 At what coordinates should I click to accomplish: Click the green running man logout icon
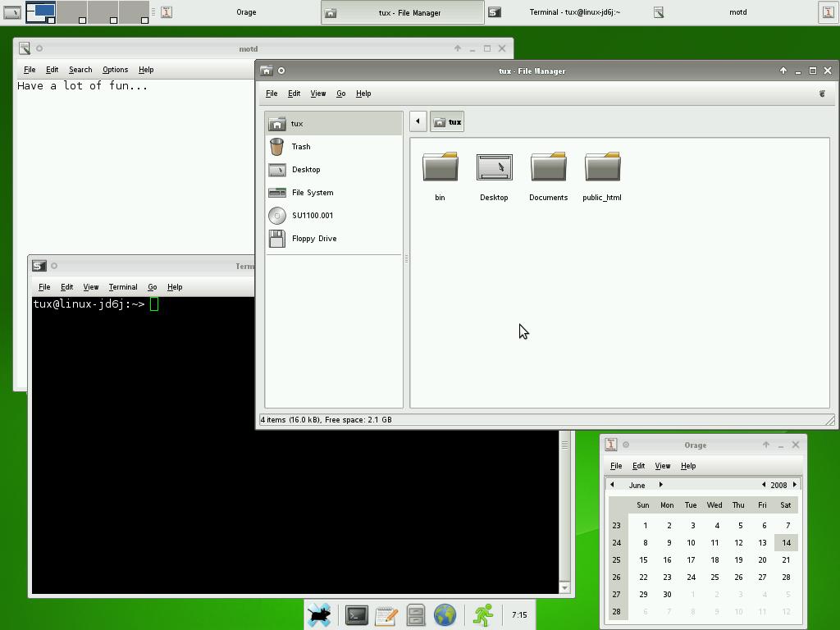click(x=483, y=614)
